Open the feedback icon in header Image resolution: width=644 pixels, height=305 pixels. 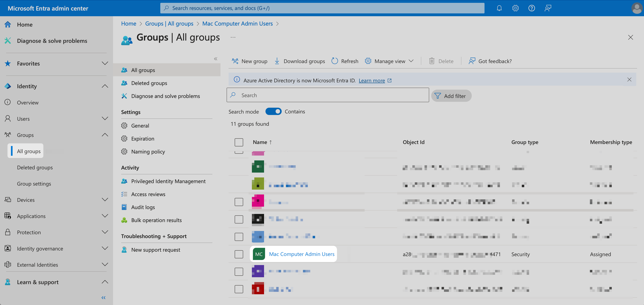coord(548,8)
